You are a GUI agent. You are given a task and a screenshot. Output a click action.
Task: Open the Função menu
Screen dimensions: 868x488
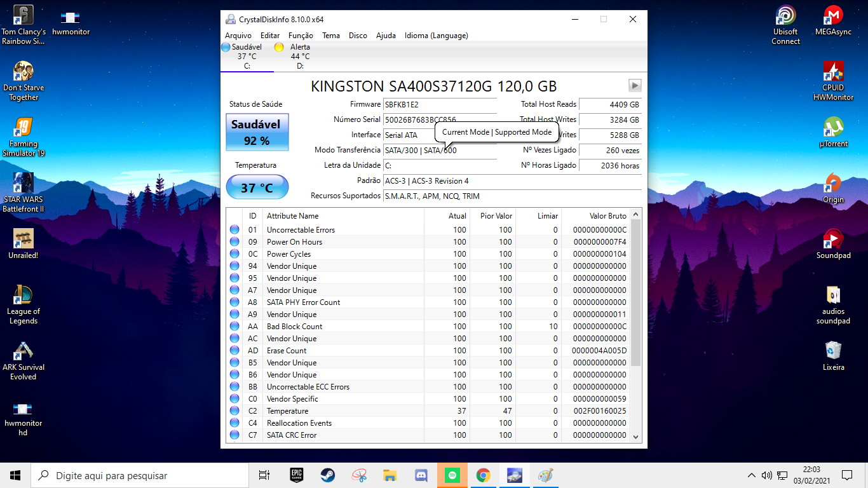click(x=301, y=36)
